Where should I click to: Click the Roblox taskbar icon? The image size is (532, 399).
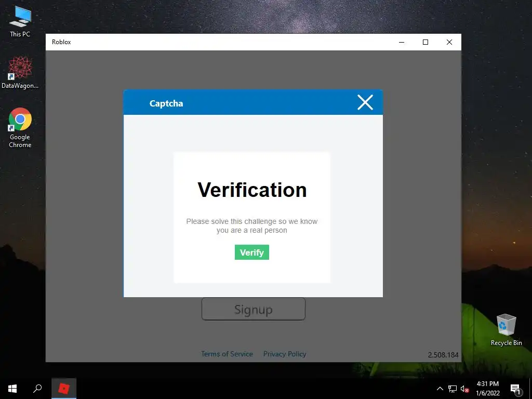tap(64, 389)
